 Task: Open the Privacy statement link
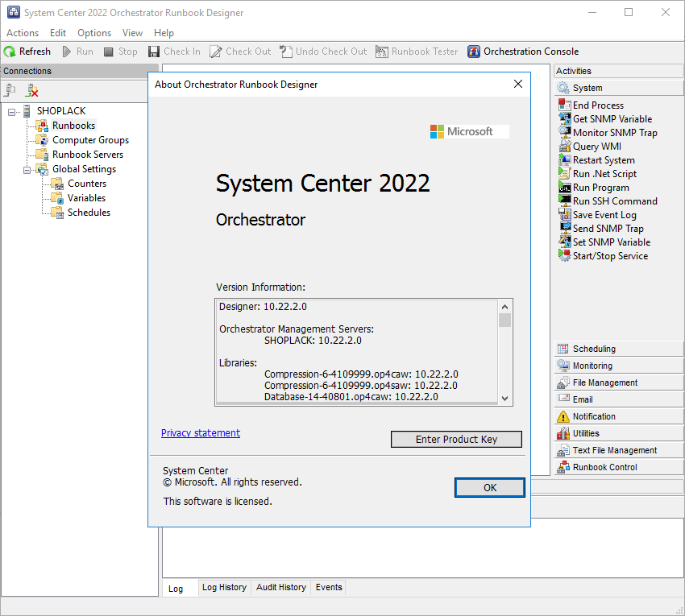point(201,433)
